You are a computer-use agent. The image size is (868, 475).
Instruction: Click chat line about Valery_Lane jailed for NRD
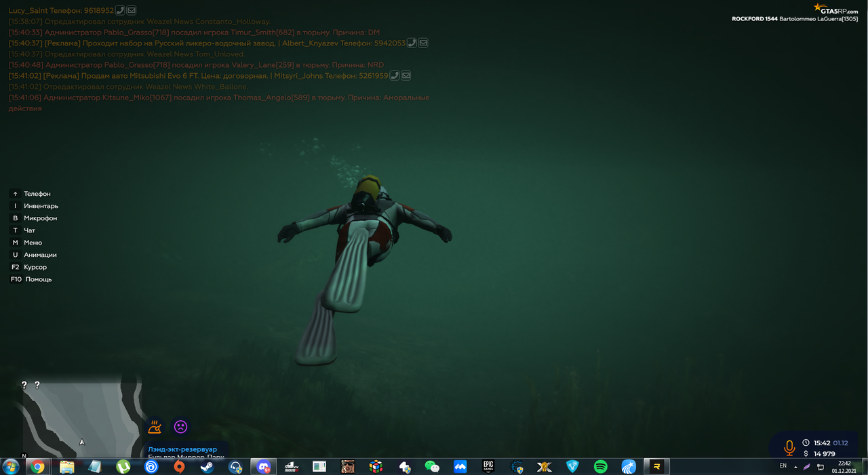[196, 64]
